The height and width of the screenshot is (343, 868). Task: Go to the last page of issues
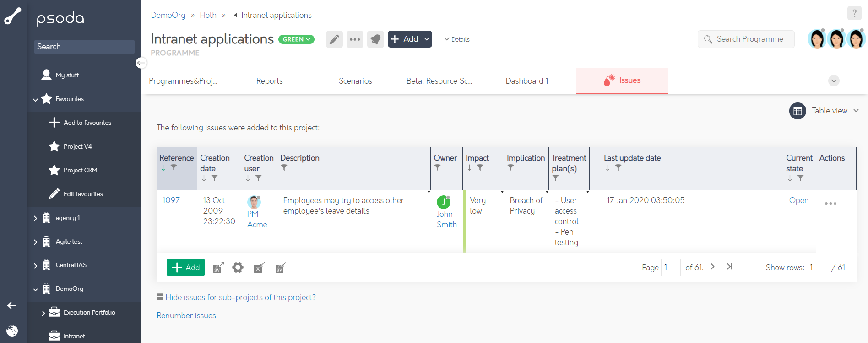pyautogui.click(x=729, y=267)
